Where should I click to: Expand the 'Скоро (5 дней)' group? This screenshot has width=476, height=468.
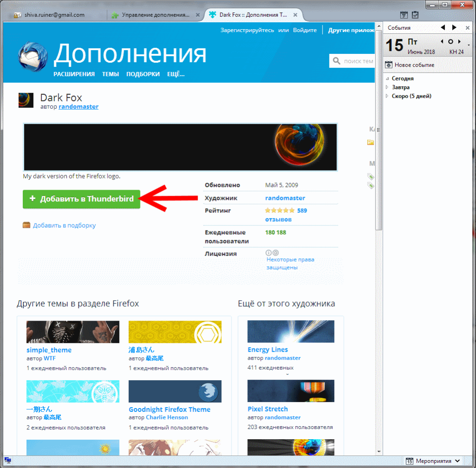(x=388, y=96)
